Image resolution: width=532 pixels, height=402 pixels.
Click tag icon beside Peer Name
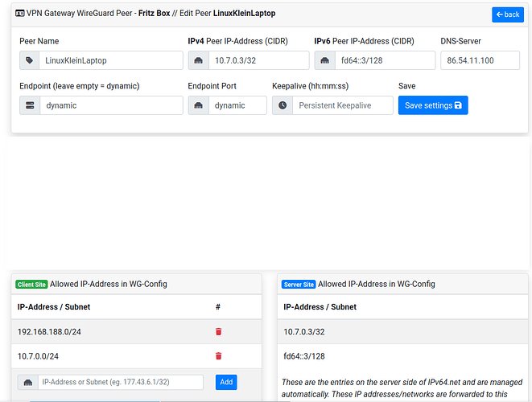(x=30, y=60)
